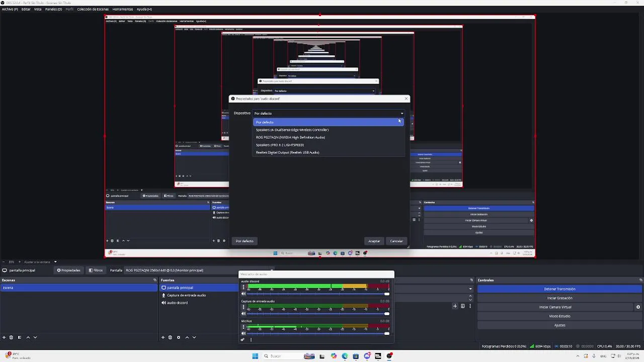Move source up with the Fuentes up arrow
Viewport: 644px width, 362px height.
click(x=187, y=337)
